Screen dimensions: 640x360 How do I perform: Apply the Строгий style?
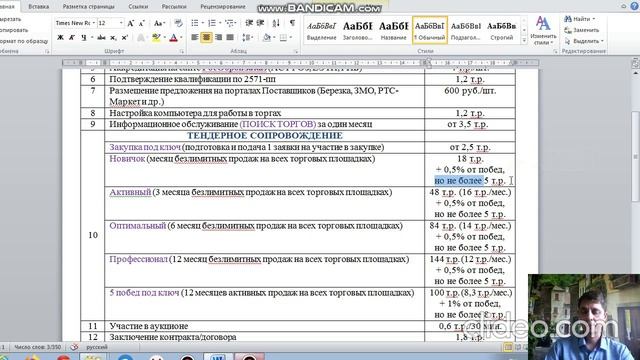501,30
